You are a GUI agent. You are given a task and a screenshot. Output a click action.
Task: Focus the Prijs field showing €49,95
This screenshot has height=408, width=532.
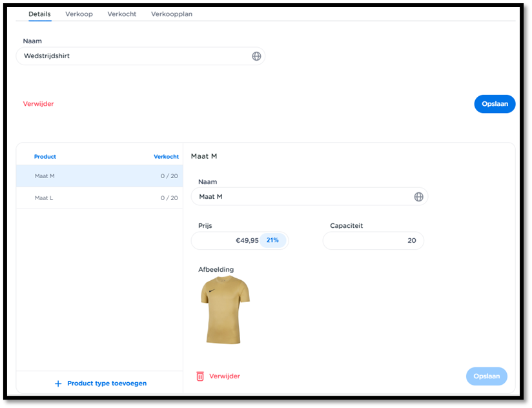click(226, 241)
